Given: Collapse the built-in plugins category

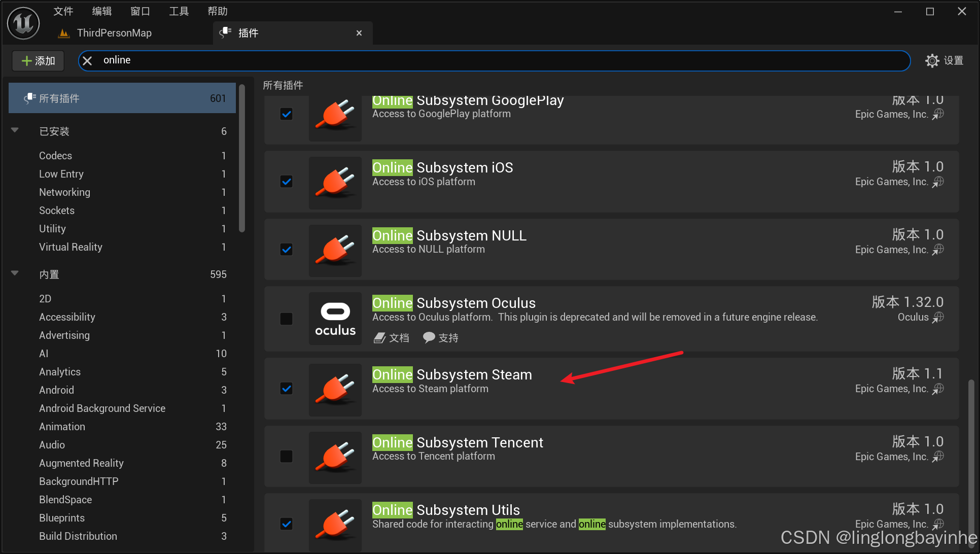Looking at the screenshot, I should (x=15, y=273).
